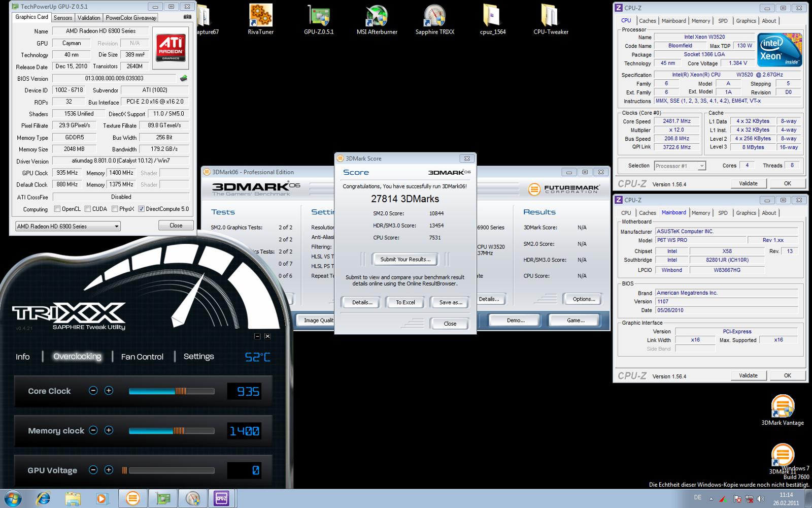Increase Memory clock with plus icon
812x508 pixels.
pyautogui.click(x=109, y=430)
